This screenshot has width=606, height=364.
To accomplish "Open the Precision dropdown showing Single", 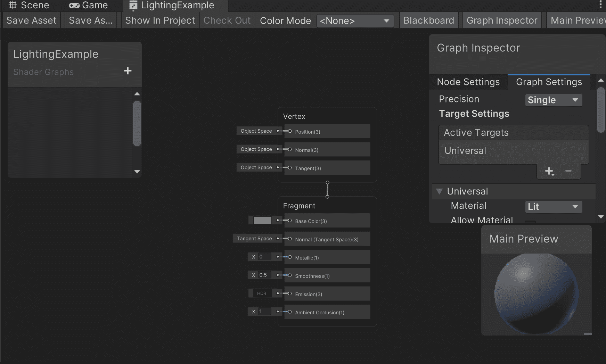I will pyautogui.click(x=554, y=100).
